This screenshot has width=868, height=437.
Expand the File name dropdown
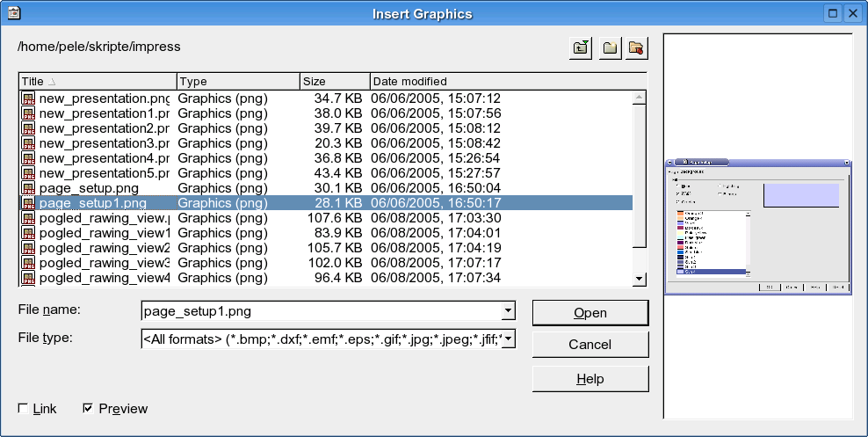[508, 310]
